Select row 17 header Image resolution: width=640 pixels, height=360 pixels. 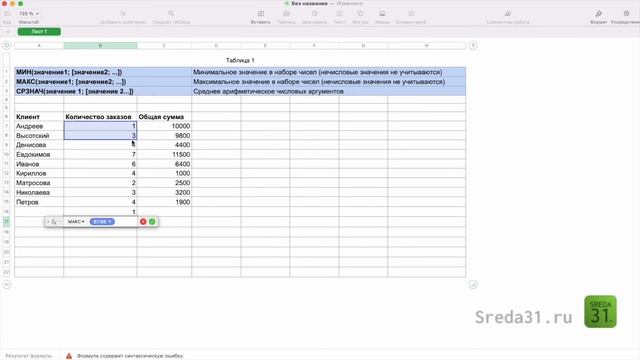coord(7,222)
